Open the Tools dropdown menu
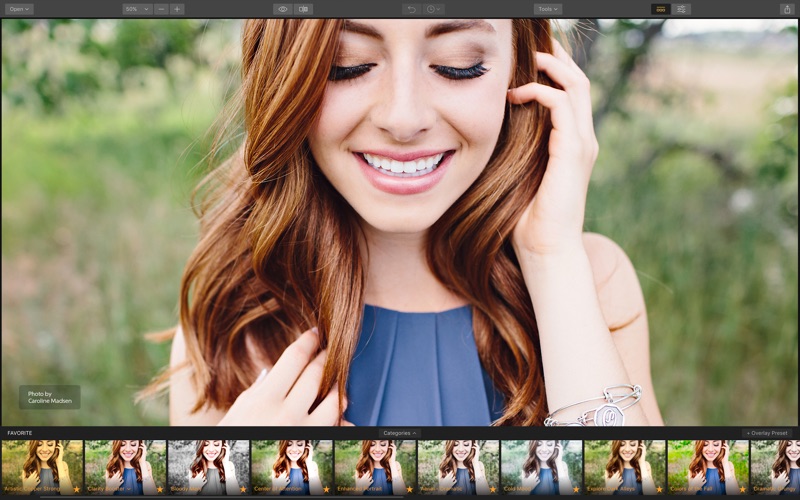 (x=547, y=9)
